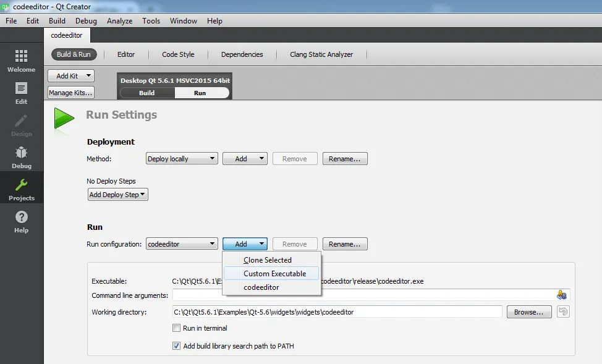
Task: Reset working directory with undo icon
Action: point(563,311)
